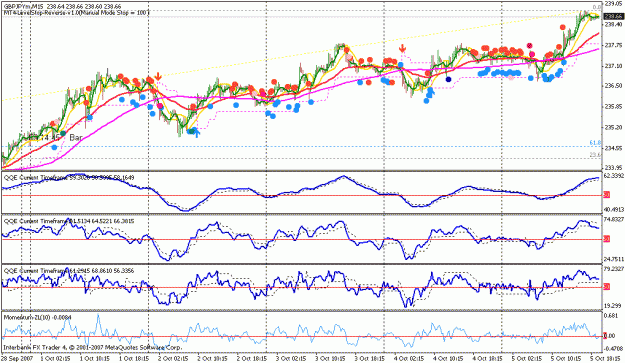This screenshot has height=363, width=625.
Task: Click the 5 Oct 18:15 time axis label
Action: (605, 359)
